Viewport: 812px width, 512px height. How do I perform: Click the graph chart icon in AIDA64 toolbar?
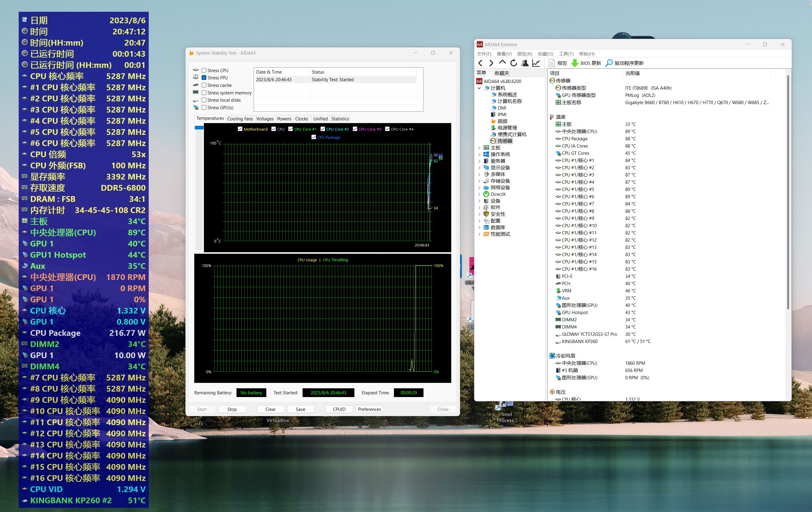[x=536, y=63]
